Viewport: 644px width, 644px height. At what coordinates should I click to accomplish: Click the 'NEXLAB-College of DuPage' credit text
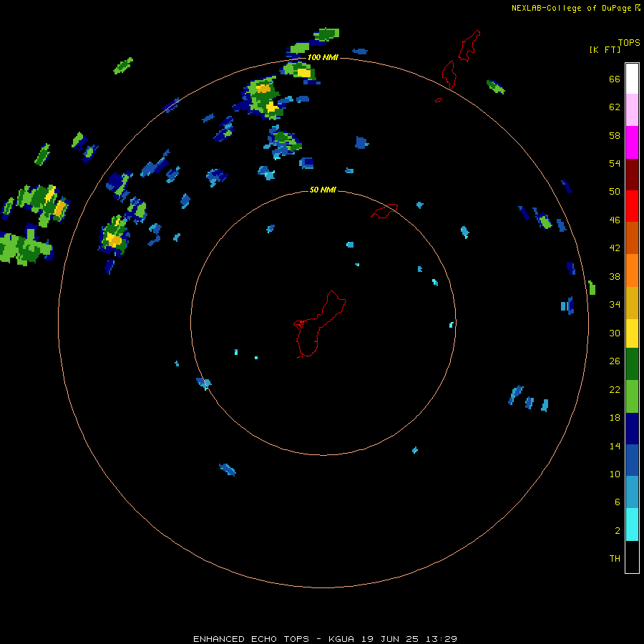(571, 8)
